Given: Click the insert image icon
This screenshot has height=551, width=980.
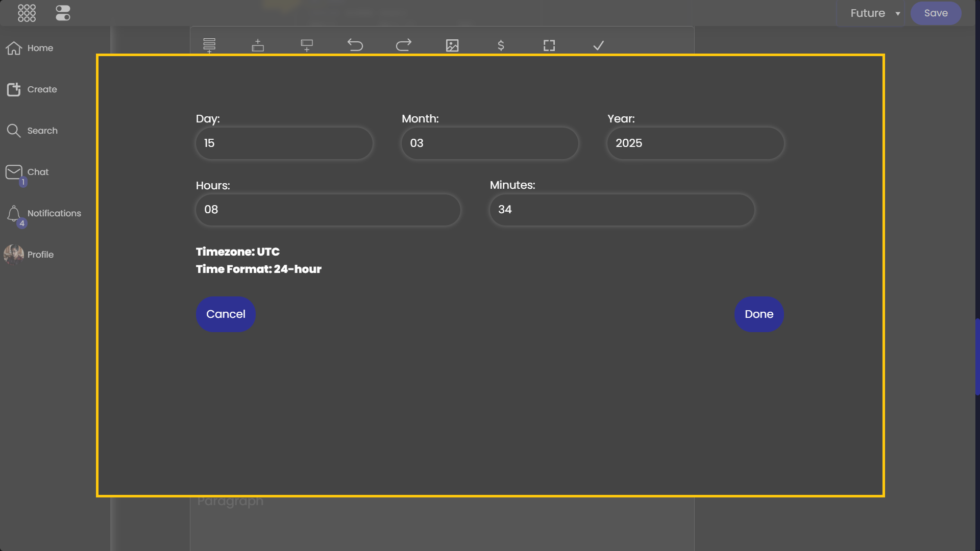Looking at the screenshot, I should (x=452, y=45).
